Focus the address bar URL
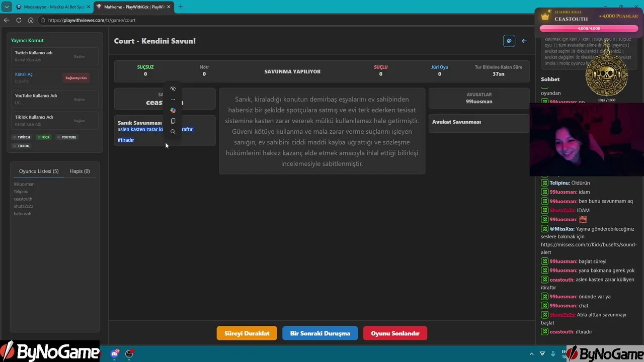Viewport: 644px width, 362px height. 92,20
